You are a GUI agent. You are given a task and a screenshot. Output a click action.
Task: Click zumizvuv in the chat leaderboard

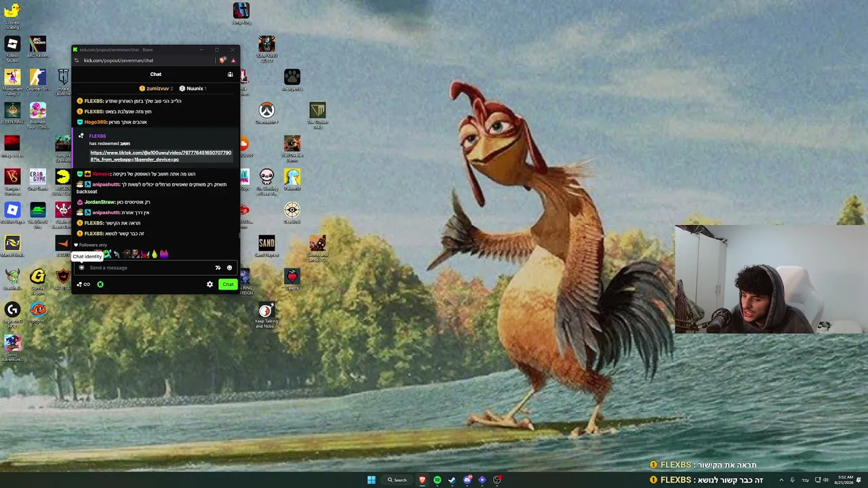point(157,89)
